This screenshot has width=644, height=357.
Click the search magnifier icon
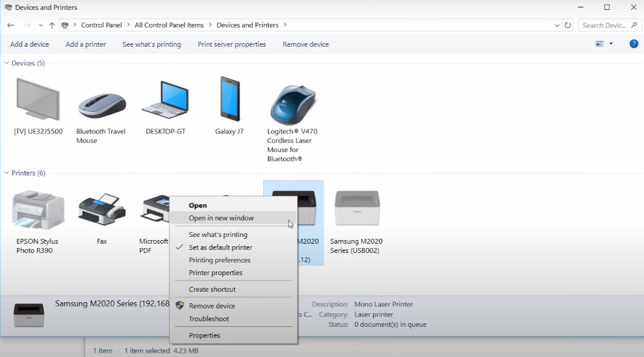[x=634, y=25]
